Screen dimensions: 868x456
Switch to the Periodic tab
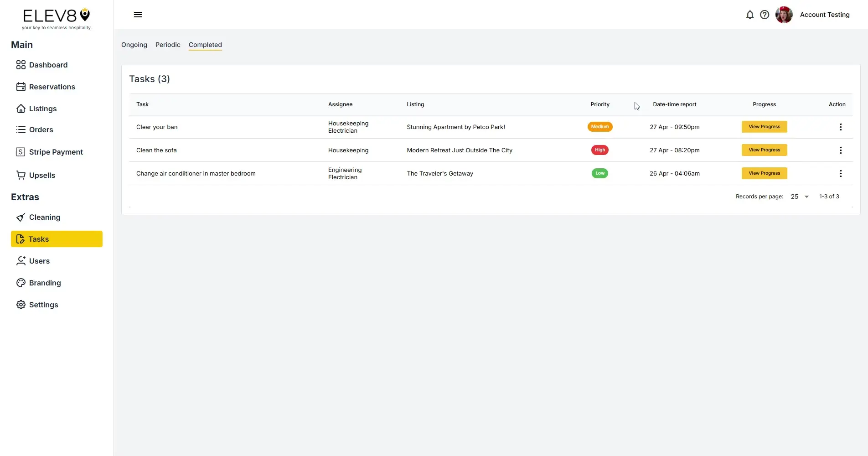pos(167,45)
